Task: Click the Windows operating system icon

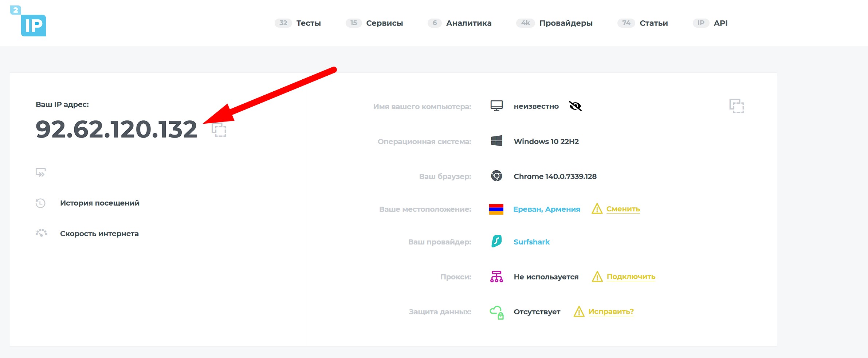Action: [497, 141]
